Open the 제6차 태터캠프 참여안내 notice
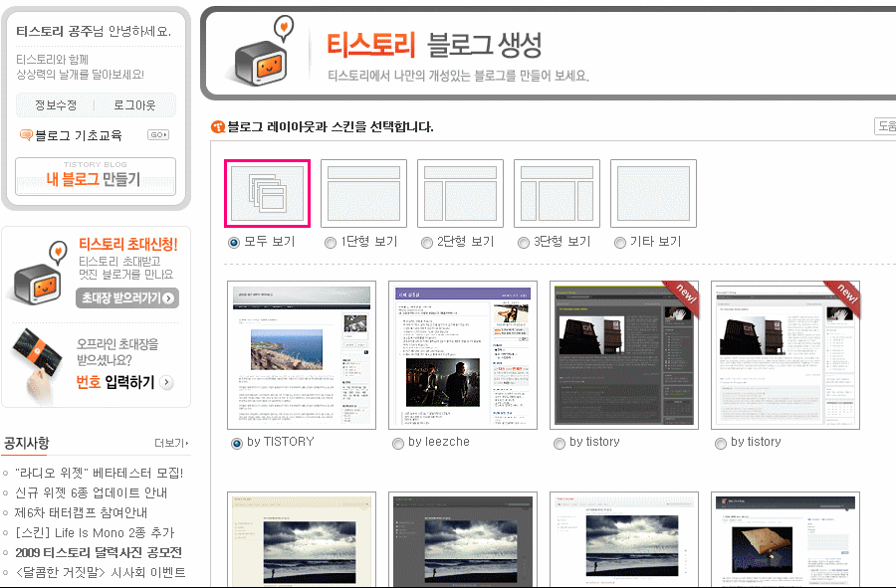 tap(82, 512)
